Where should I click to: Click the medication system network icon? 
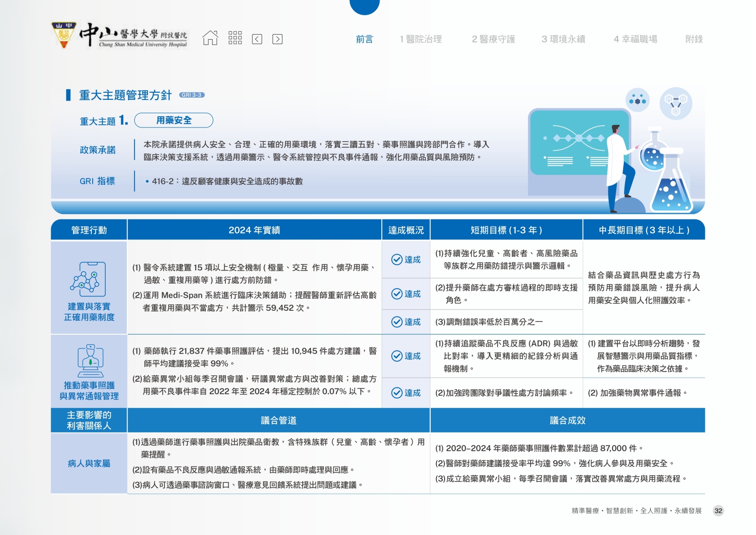(x=89, y=280)
